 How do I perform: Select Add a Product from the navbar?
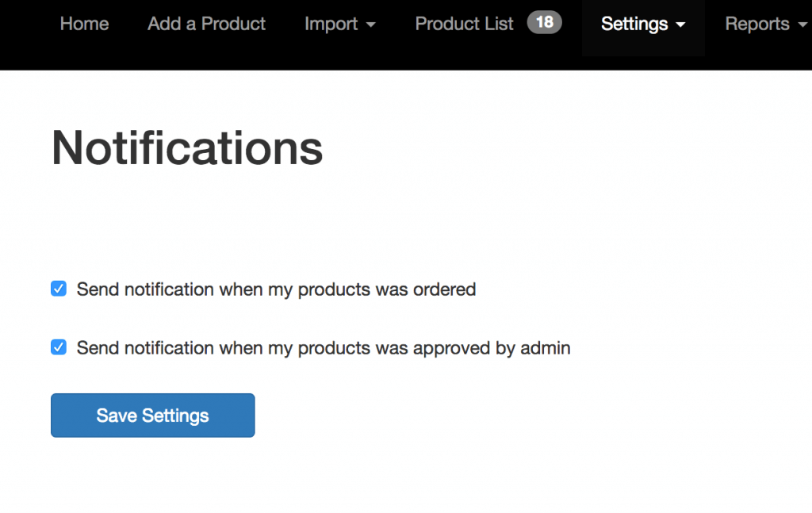point(206,24)
